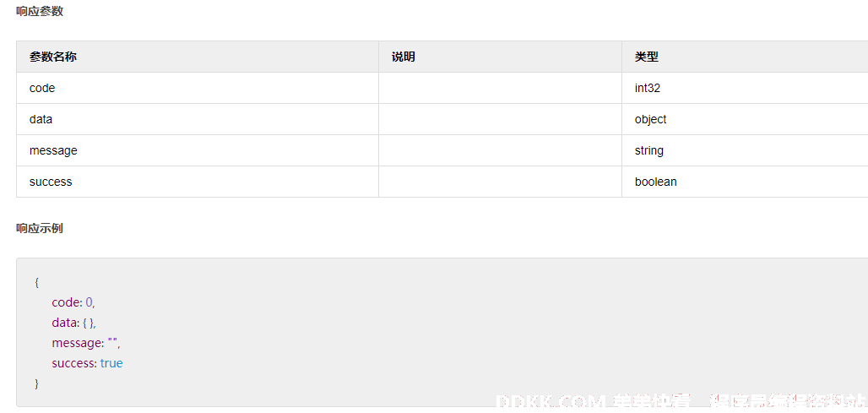Click the success key in JSON example
Image resolution: width=868 pixels, height=413 pixels.
click(x=73, y=364)
